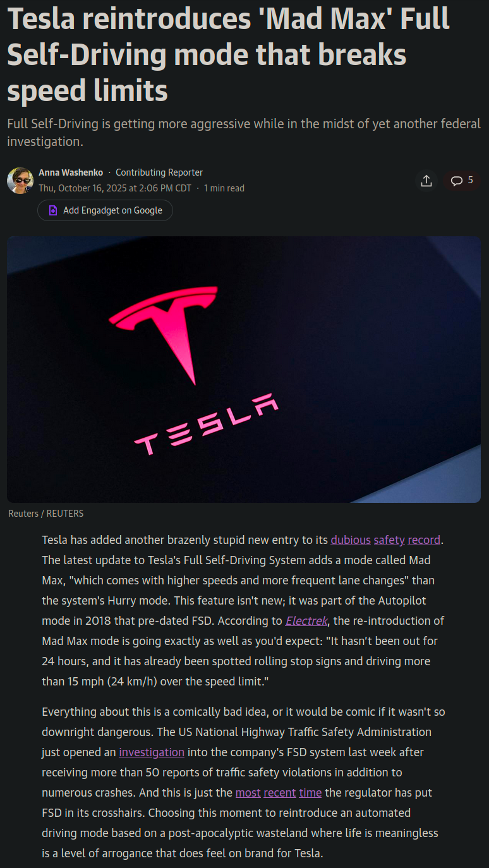489x868 pixels.
Task: Click the share icon
Action: tap(426, 181)
